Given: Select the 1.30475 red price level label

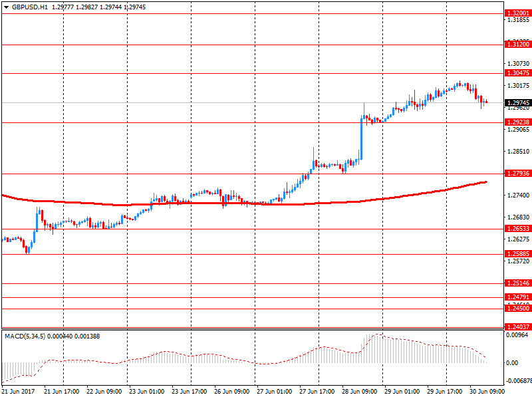Looking at the screenshot, I should 518,73.
